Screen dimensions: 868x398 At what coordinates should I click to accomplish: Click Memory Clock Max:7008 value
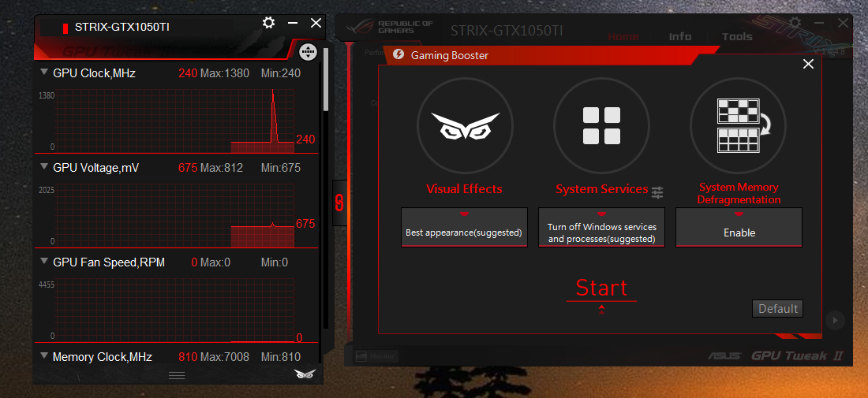(225, 356)
